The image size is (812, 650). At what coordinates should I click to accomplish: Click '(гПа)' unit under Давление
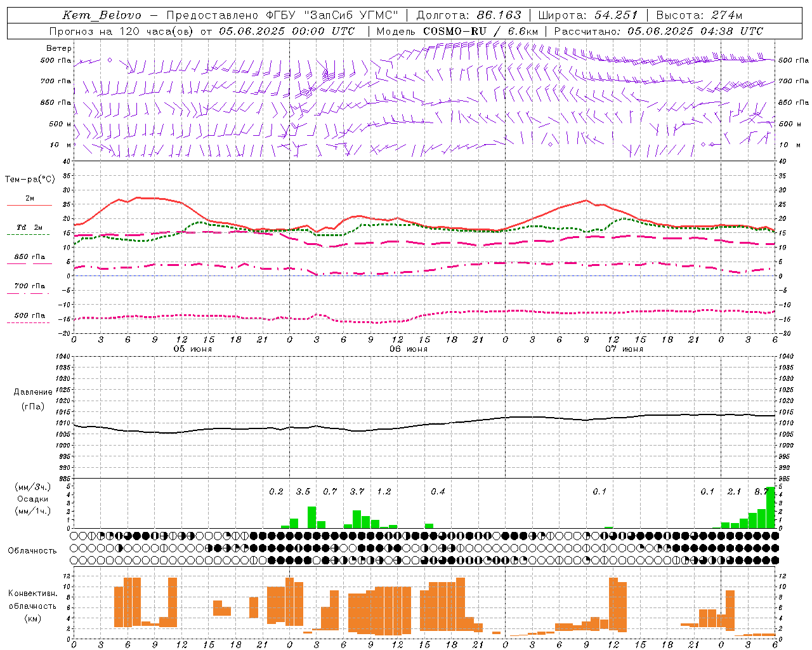click(33, 407)
